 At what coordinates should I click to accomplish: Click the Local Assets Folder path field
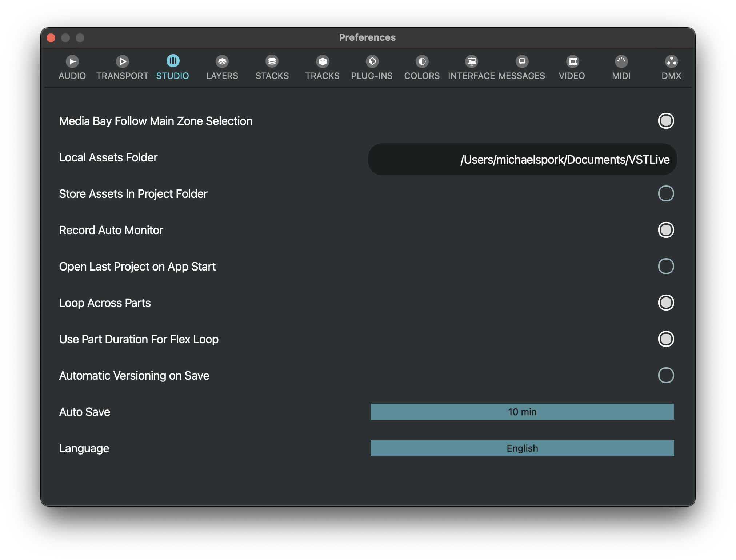click(522, 160)
